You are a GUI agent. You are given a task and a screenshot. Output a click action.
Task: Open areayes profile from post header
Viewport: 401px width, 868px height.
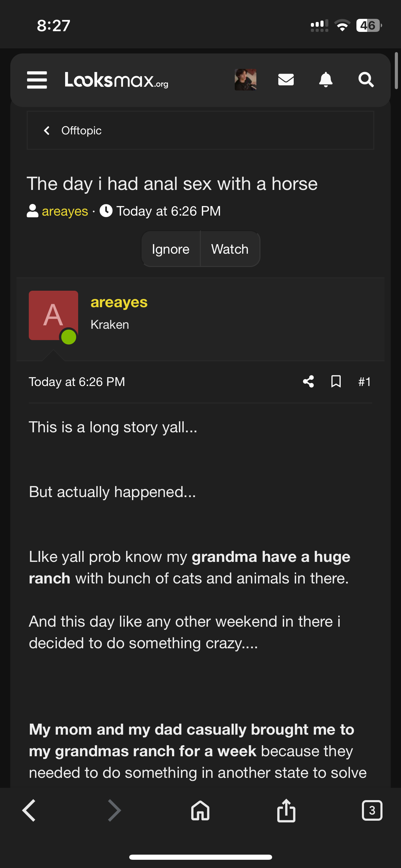point(119,302)
